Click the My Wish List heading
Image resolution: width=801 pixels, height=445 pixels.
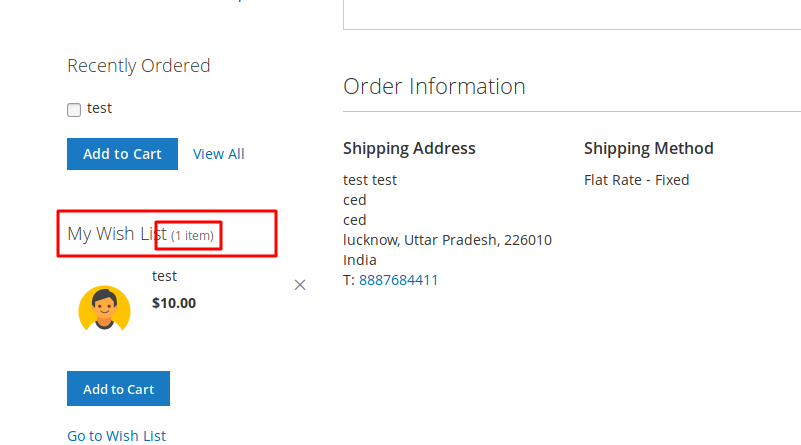(x=117, y=233)
